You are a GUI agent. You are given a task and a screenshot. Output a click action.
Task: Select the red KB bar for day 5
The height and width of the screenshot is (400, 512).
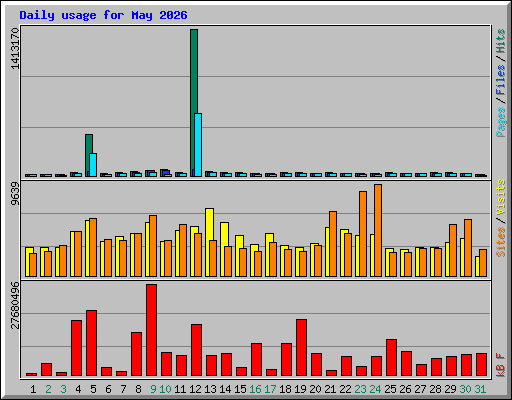point(91,343)
